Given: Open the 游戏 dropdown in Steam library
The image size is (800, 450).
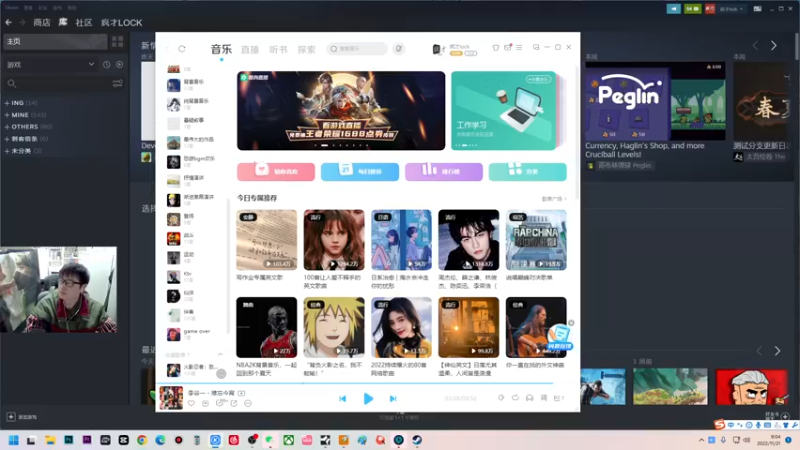Looking at the screenshot, I should coord(50,65).
